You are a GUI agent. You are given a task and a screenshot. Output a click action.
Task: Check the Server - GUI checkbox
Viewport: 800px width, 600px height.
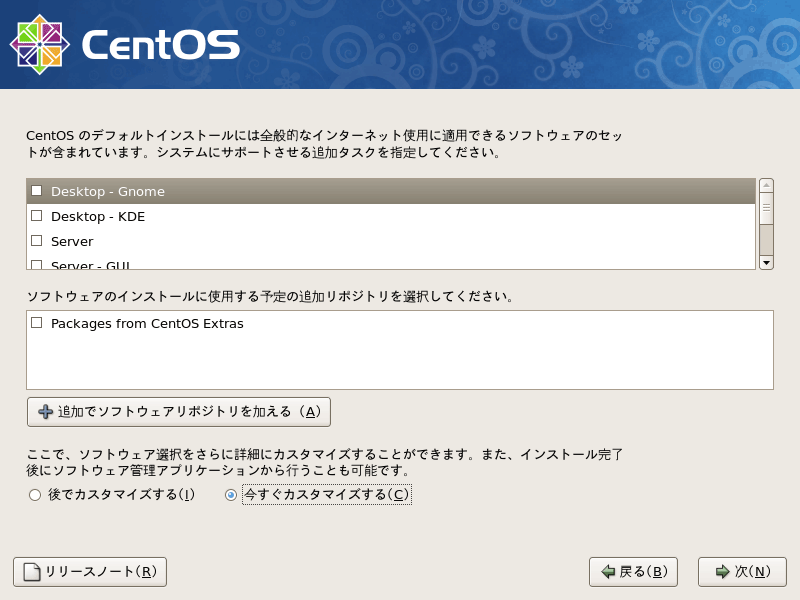tap(36, 263)
